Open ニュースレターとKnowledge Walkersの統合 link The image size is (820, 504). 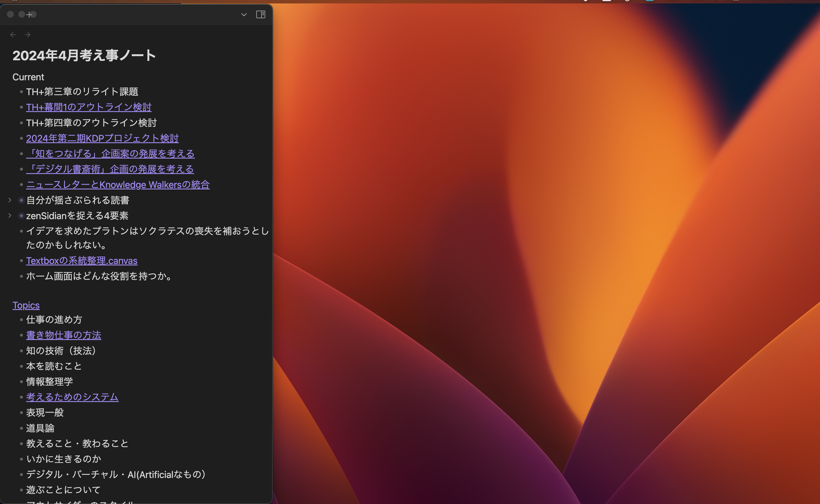point(118,185)
